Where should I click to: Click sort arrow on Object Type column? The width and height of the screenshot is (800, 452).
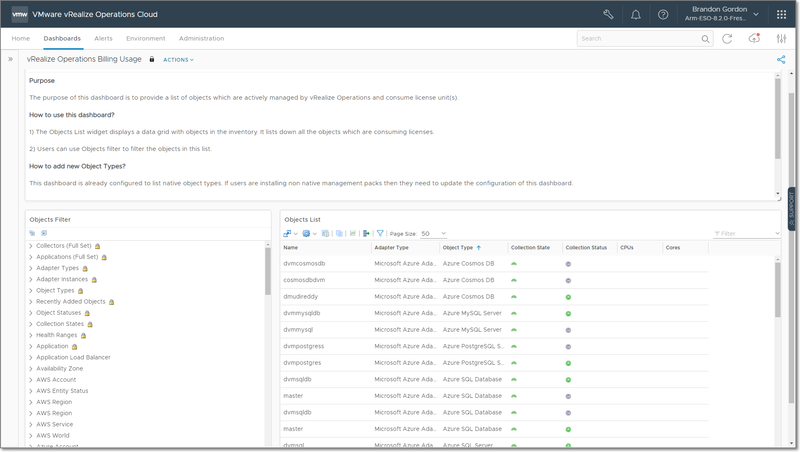[479, 248]
